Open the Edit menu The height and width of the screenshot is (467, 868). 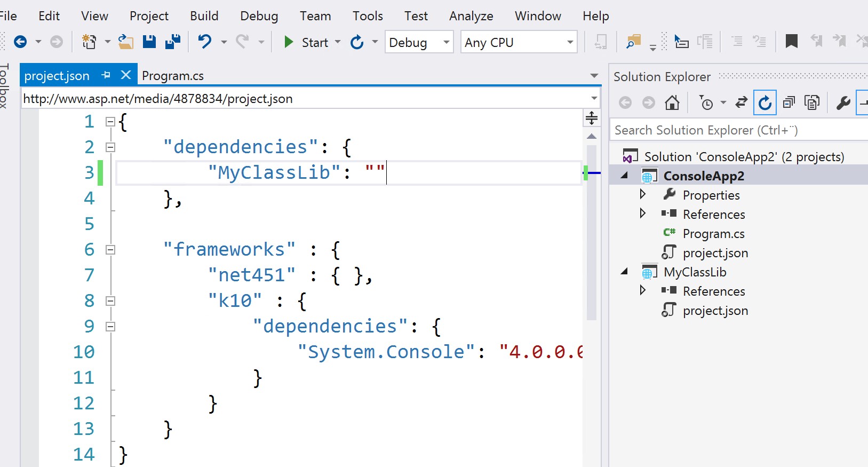49,16
